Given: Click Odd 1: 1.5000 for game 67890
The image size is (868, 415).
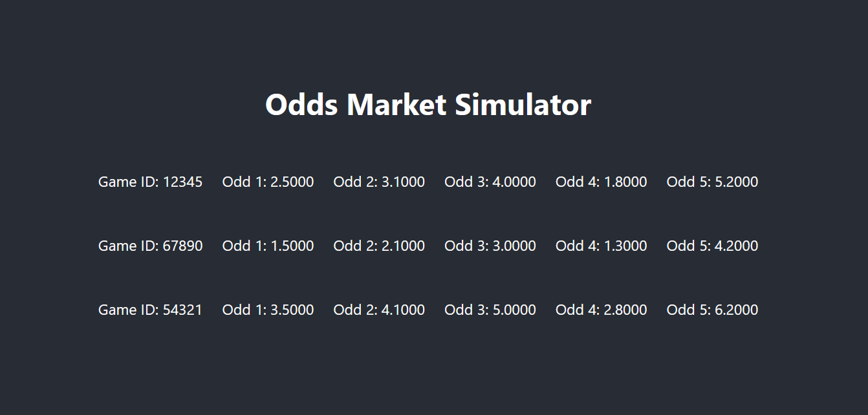Looking at the screenshot, I should point(268,246).
